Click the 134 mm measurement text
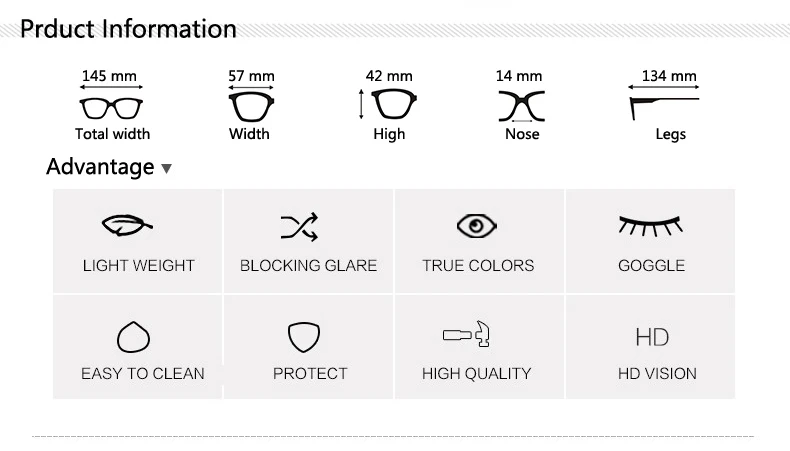 click(x=669, y=76)
